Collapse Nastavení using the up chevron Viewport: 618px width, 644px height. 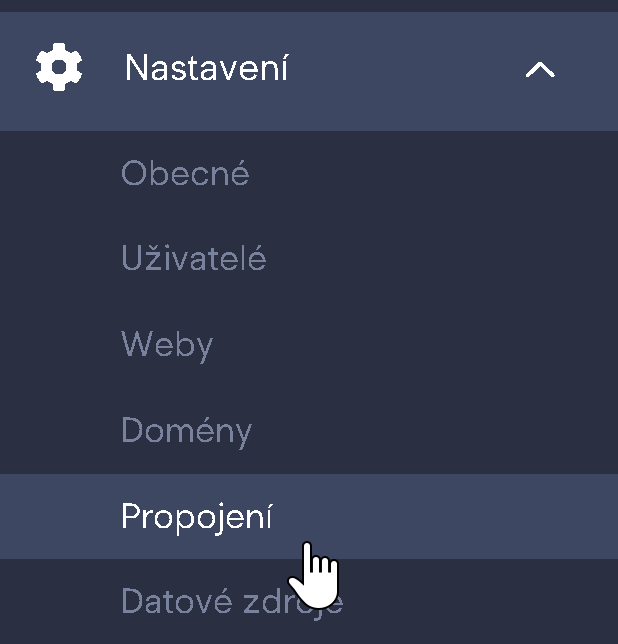click(540, 69)
